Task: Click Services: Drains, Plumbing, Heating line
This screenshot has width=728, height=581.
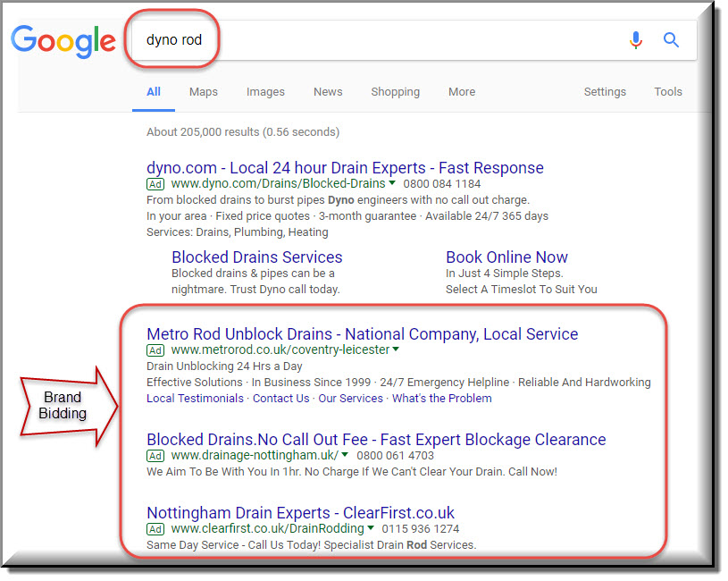Action: [238, 232]
